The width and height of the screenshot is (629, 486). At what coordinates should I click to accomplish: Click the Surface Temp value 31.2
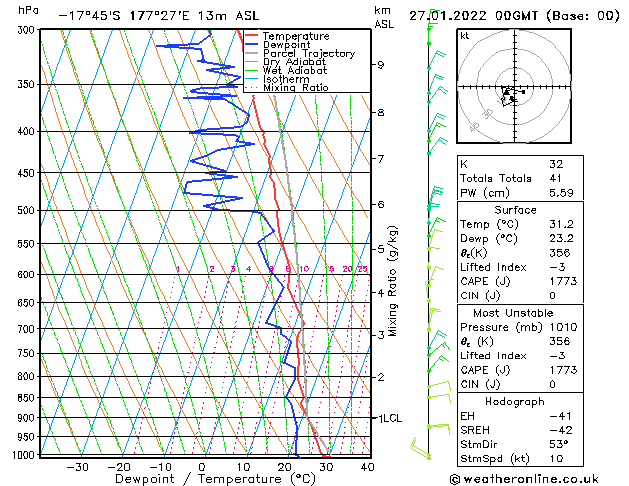(561, 224)
